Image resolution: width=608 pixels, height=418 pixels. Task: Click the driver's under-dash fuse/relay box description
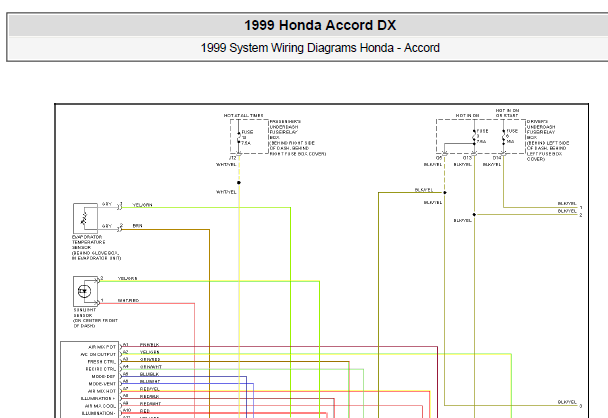[x=548, y=140]
